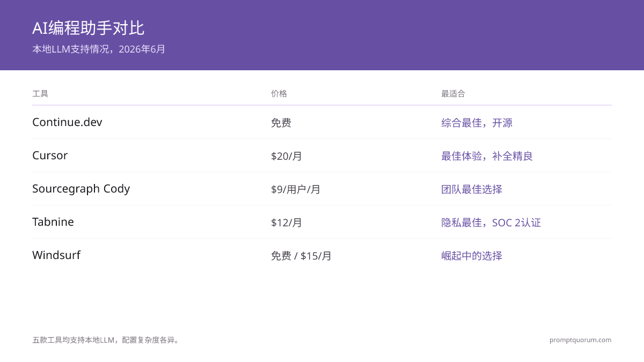
Task: Click 综合最佳，开源 description
Action: (x=477, y=123)
